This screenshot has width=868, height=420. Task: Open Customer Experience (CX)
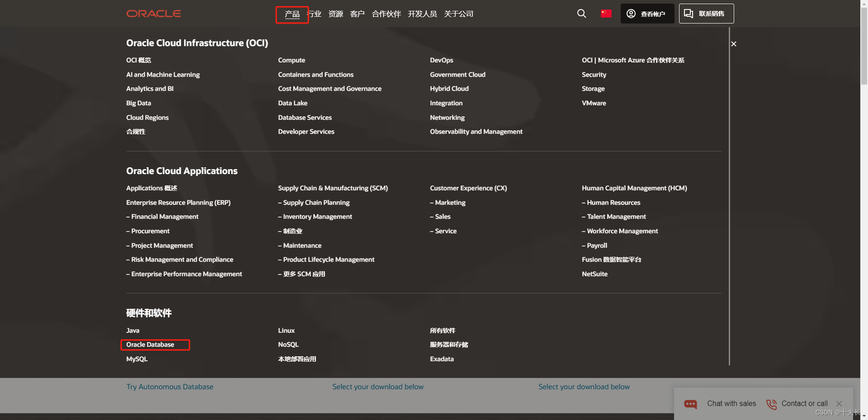468,188
